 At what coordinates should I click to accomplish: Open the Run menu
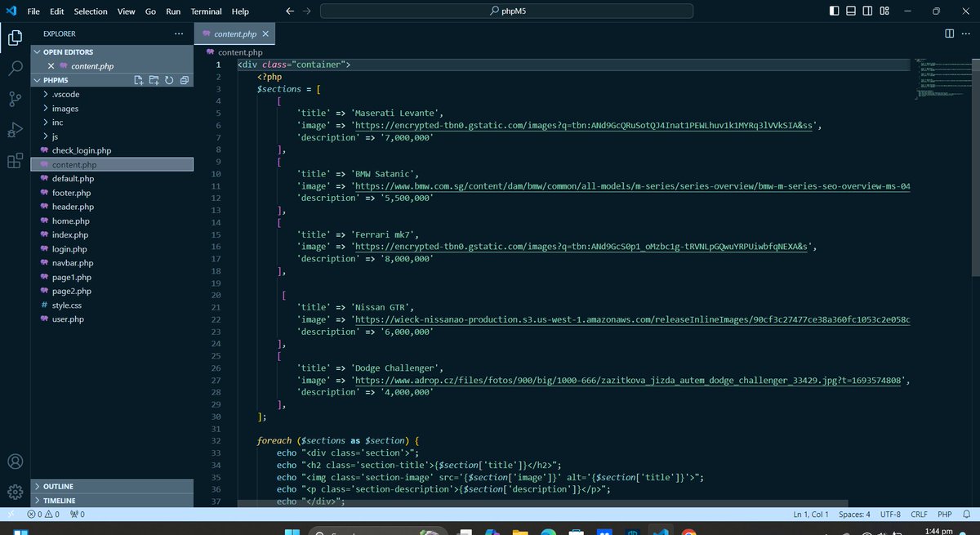(x=173, y=11)
